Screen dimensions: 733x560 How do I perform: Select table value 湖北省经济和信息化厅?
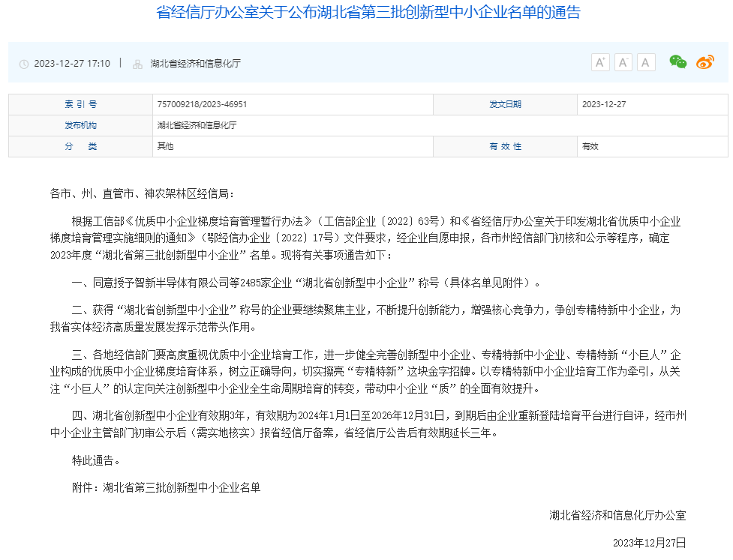[197, 125]
